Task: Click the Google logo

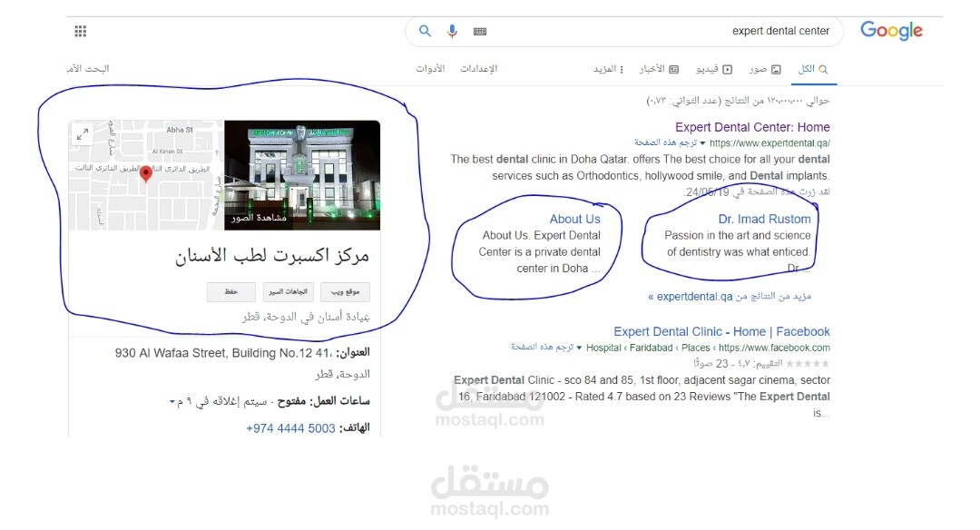Action: tap(891, 30)
